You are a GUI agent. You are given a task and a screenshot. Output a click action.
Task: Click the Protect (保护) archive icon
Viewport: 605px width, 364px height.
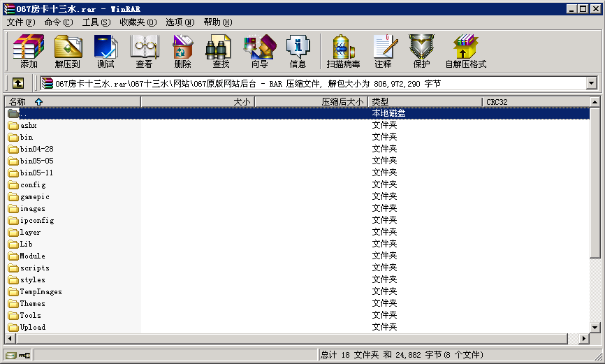pos(421,51)
